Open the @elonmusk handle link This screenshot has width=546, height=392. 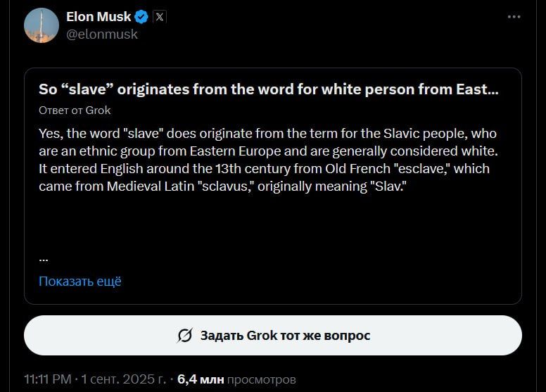point(101,34)
